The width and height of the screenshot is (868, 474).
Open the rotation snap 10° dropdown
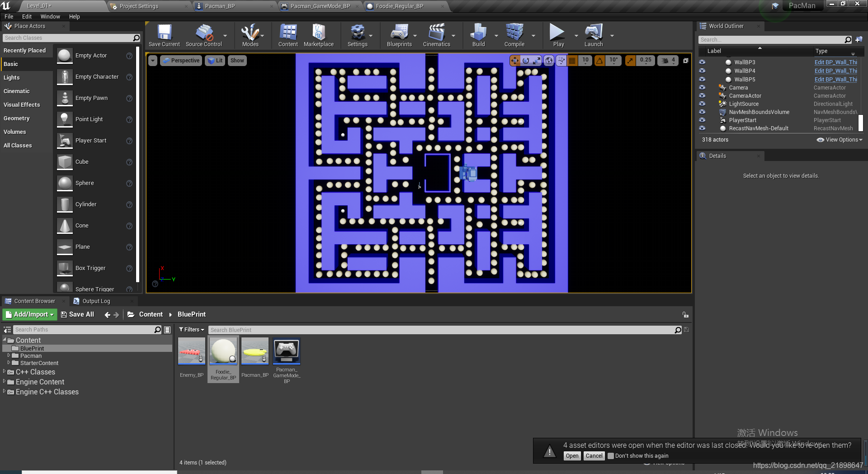pyautogui.click(x=613, y=60)
